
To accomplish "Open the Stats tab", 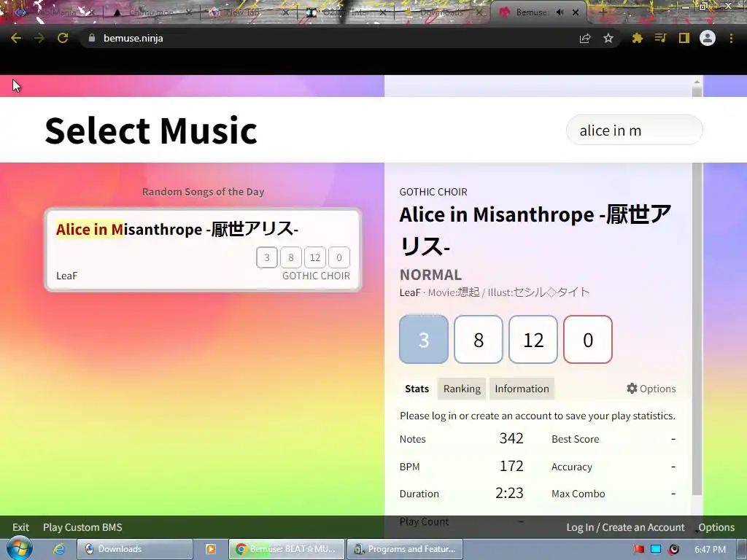I will point(417,389).
